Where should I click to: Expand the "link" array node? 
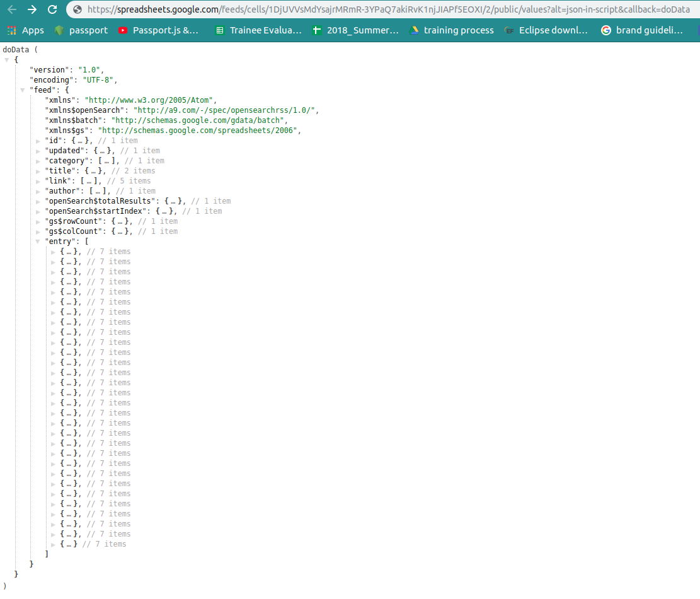pyautogui.click(x=38, y=182)
